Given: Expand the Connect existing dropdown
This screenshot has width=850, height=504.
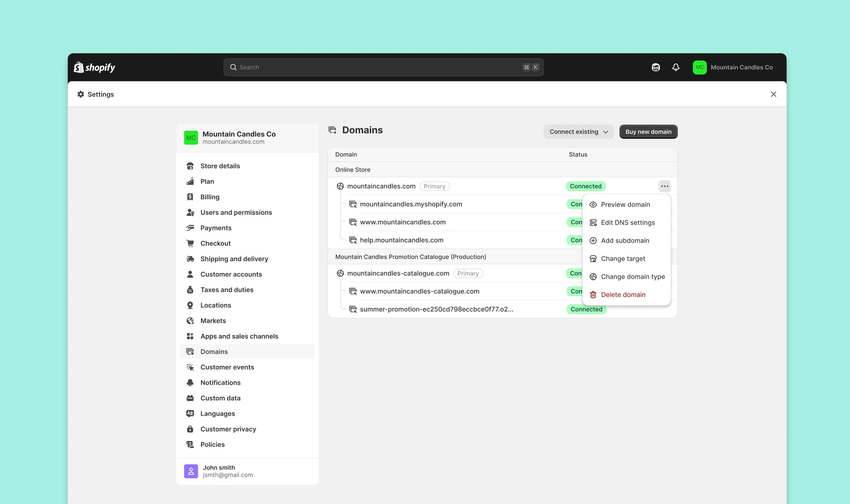Looking at the screenshot, I should (579, 132).
